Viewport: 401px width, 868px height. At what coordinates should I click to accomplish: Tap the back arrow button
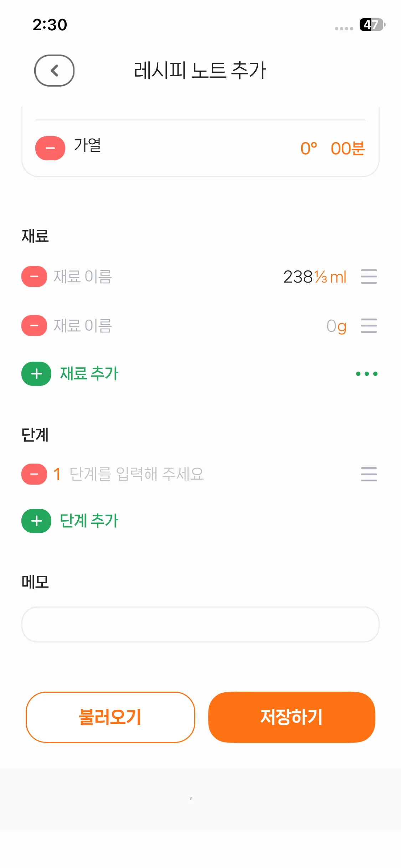point(54,71)
